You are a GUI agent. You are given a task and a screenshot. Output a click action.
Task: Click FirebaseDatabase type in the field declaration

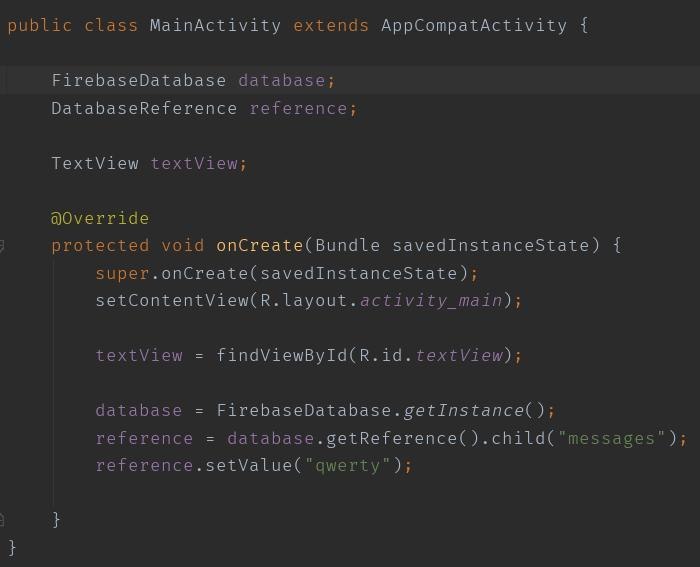[x=139, y=80]
